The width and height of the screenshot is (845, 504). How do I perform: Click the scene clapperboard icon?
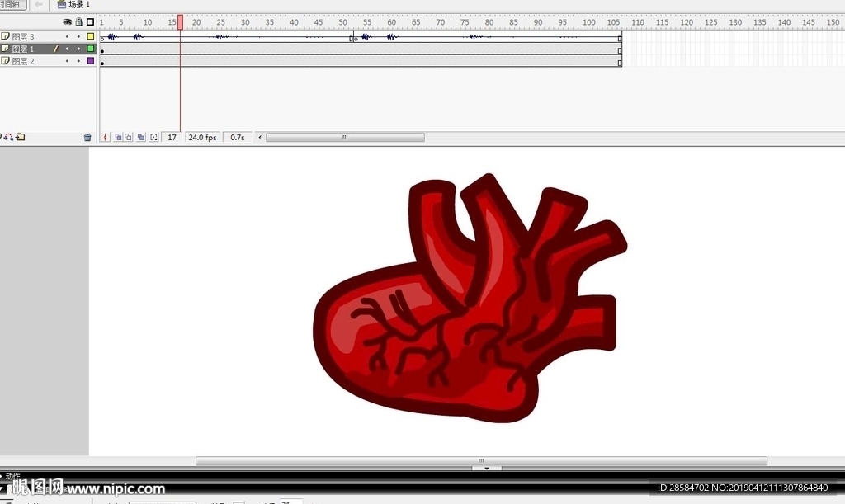tap(61, 4)
